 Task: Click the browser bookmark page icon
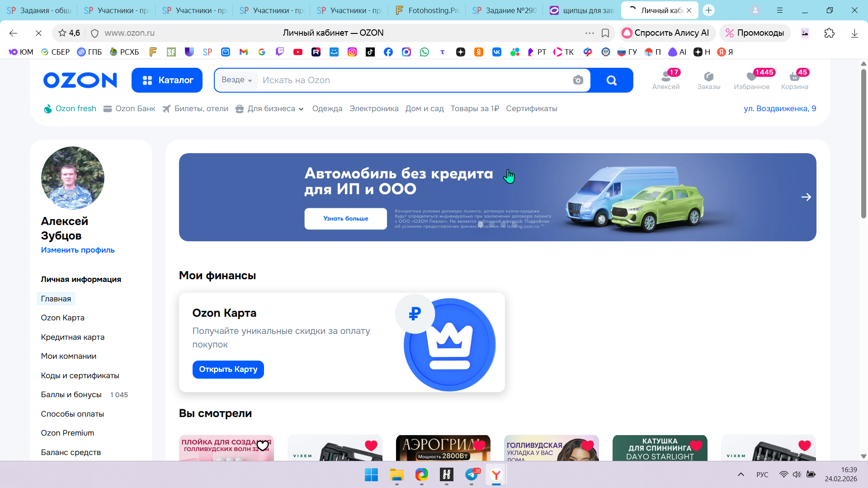(605, 33)
